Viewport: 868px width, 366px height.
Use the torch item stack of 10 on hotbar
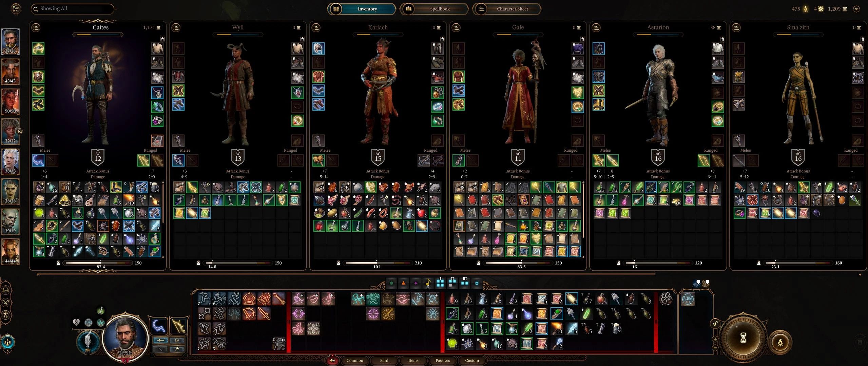point(556,328)
